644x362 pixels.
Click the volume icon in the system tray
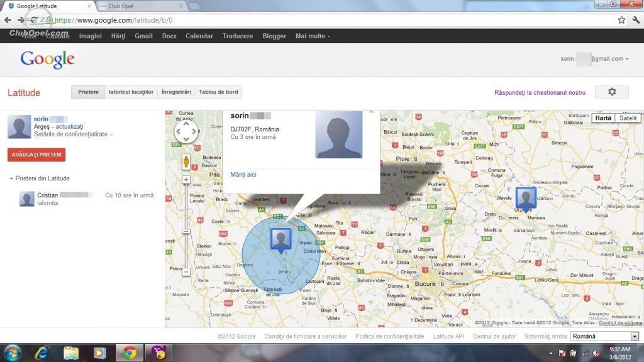[x=596, y=353]
